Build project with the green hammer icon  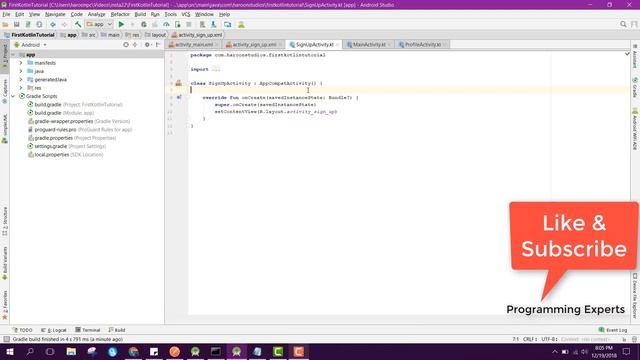[x=78, y=24]
